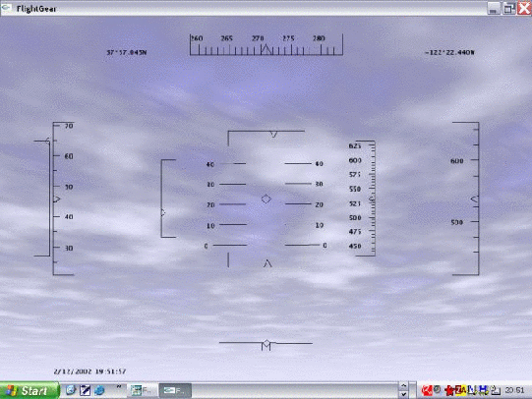Click the taskbar row scroll up arrow
Image resolution: width=532 pixels, height=399 pixels.
point(403,386)
